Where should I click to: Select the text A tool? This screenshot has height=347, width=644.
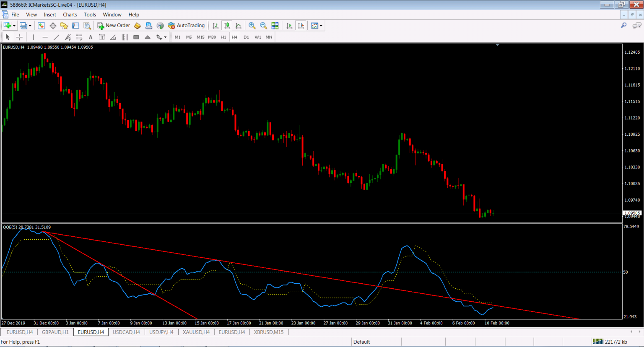point(91,37)
